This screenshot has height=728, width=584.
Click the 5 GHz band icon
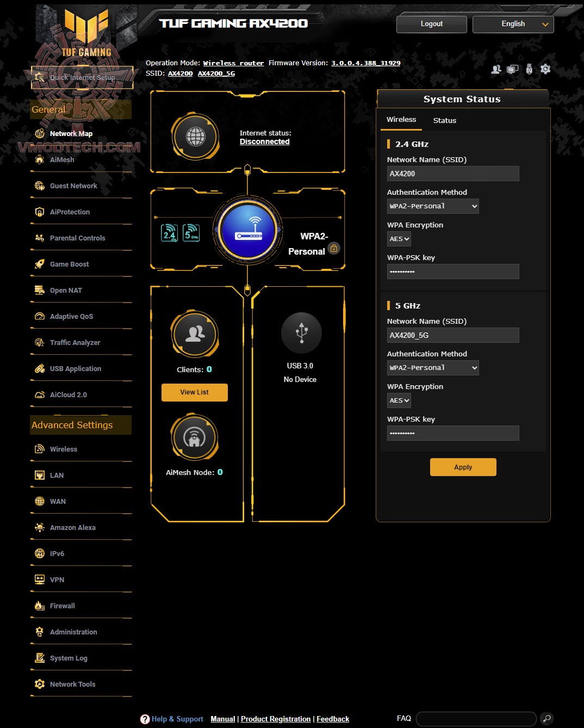click(191, 233)
